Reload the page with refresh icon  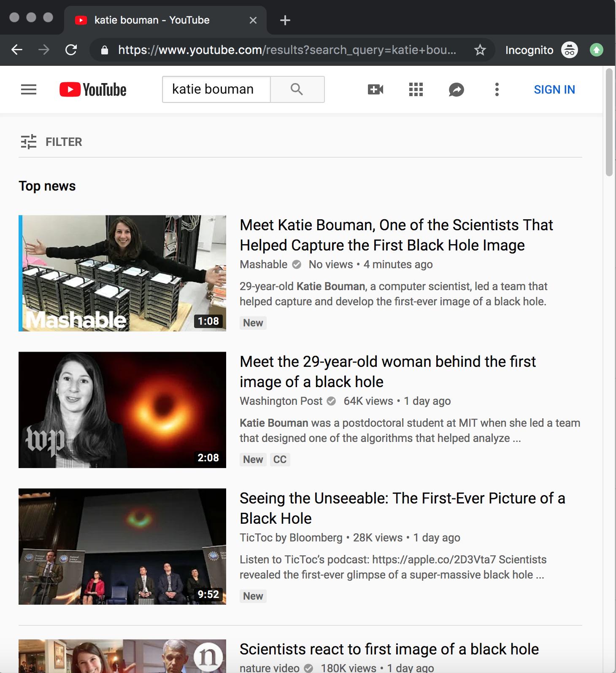coord(71,50)
